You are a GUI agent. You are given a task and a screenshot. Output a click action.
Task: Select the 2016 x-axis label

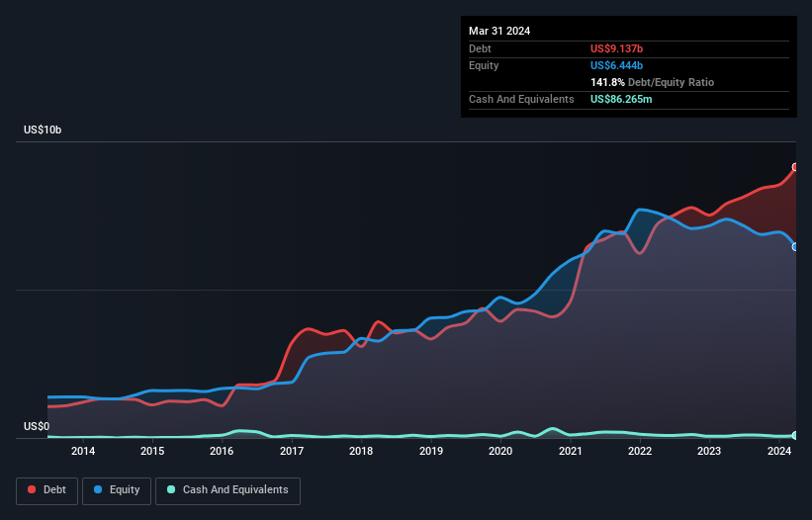click(x=222, y=451)
